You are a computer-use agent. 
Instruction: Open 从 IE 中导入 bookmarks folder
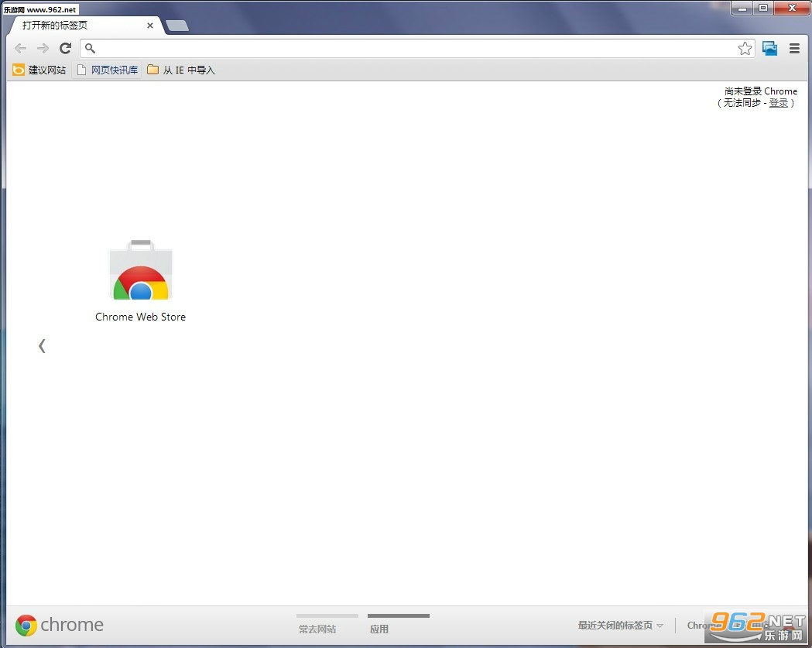pyautogui.click(x=181, y=70)
